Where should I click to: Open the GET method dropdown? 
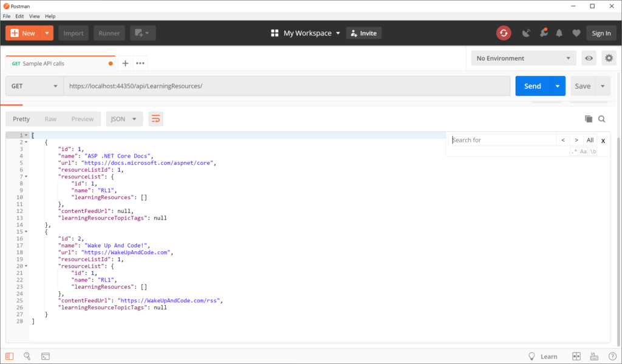(x=35, y=86)
